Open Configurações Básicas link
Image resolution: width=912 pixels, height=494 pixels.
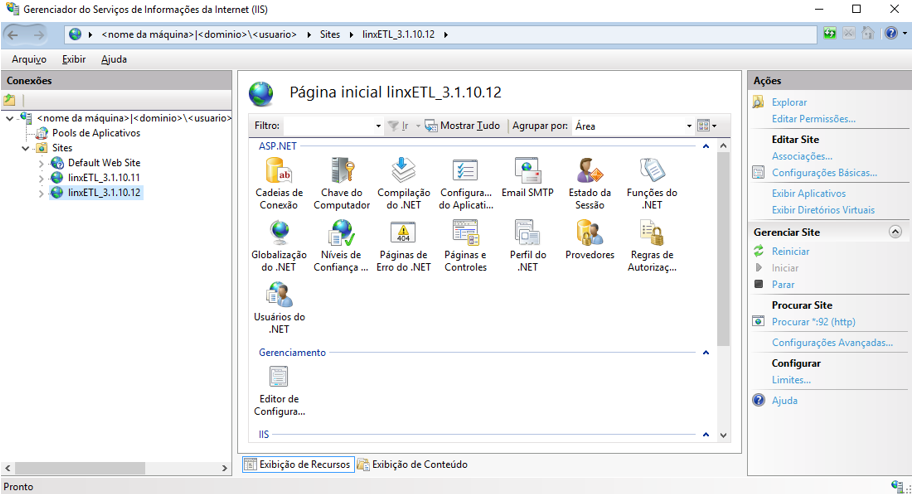824,173
